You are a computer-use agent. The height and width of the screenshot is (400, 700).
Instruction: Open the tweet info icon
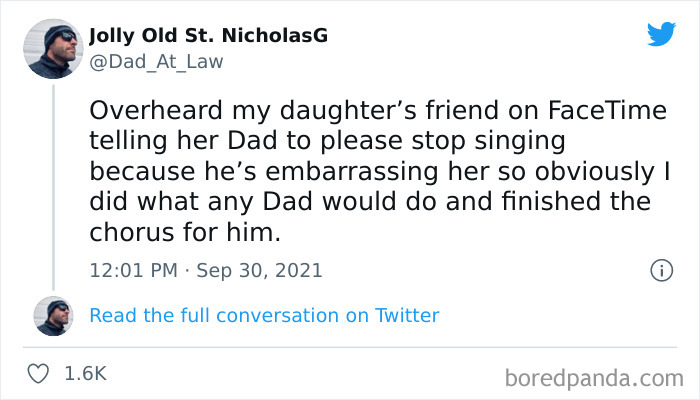coord(660,270)
